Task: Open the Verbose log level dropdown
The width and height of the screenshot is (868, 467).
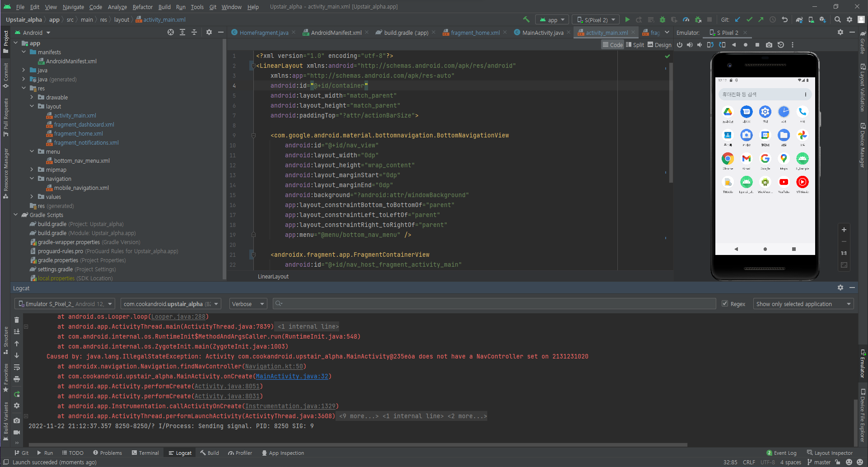Action: pos(248,304)
